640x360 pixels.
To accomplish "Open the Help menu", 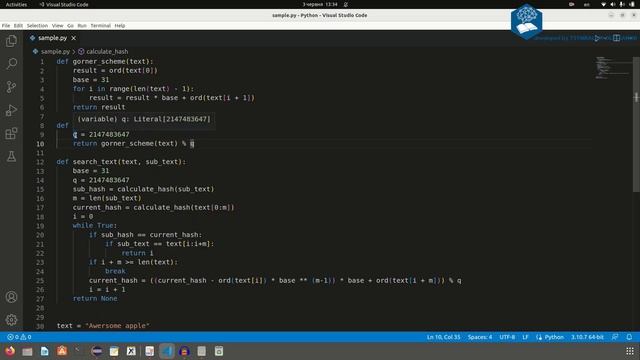I will [120, 25].
